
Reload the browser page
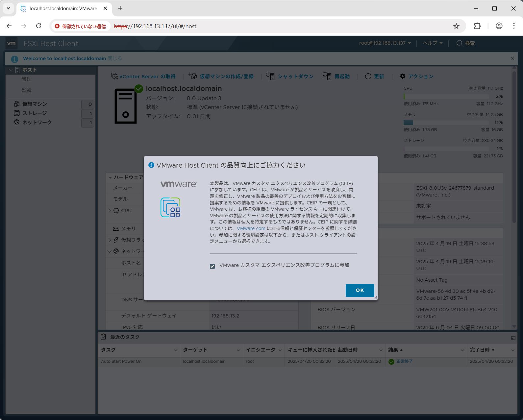(x=39, y=26)
